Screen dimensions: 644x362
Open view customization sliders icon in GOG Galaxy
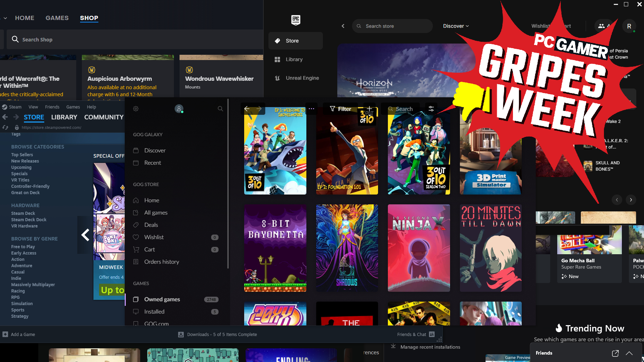click(x=431, y=109)
